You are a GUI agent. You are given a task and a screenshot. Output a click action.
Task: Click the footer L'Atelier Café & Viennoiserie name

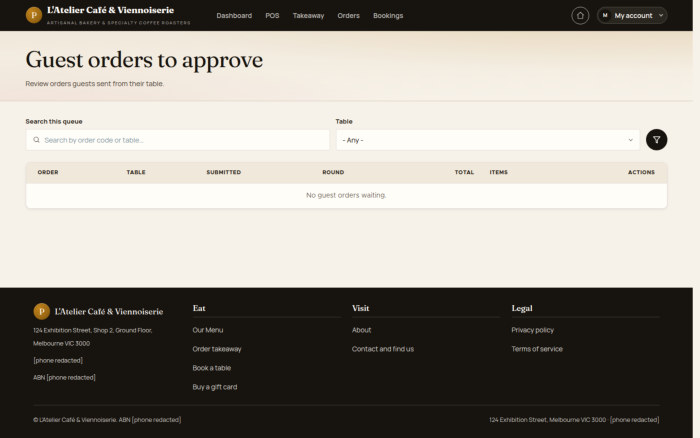pos(109,312)
